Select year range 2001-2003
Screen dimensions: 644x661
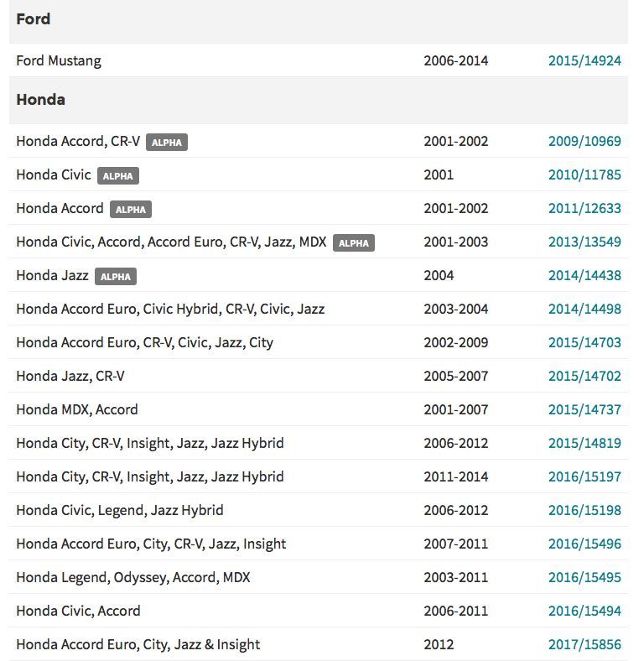click(x=455, y=242)
